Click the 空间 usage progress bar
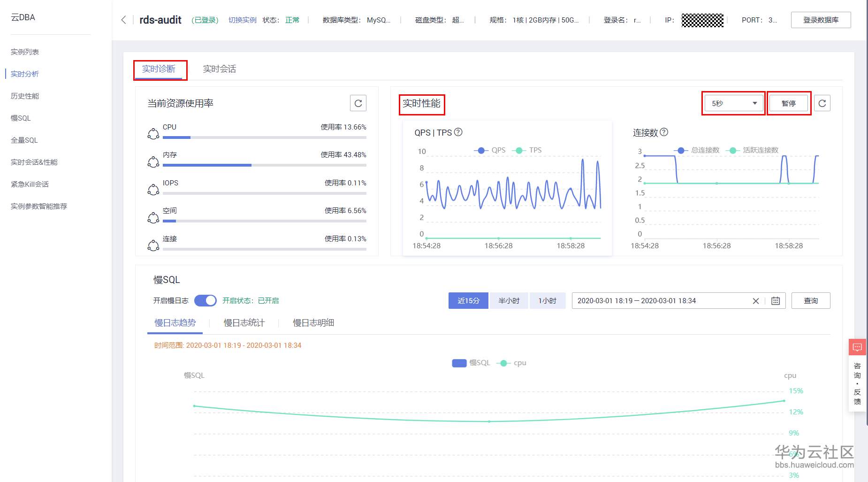The width and height of the screenshot is (868, 482). tap(265, 221)
